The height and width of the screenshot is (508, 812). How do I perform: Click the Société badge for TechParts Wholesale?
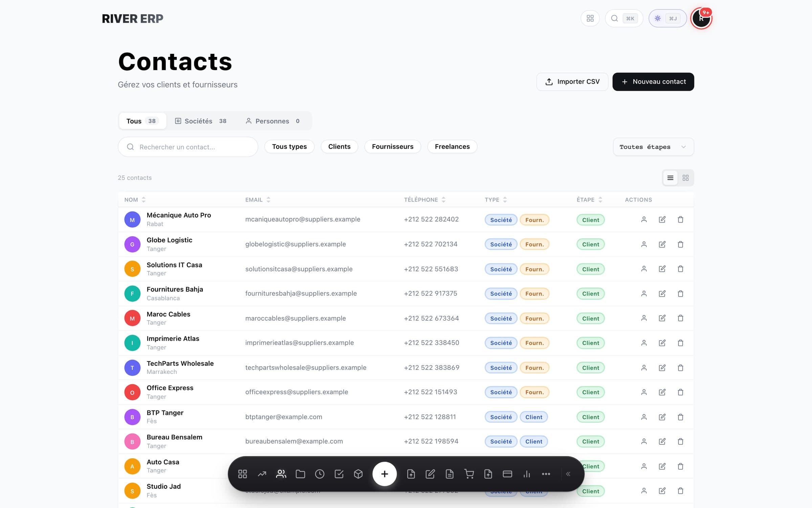(501, 368)
